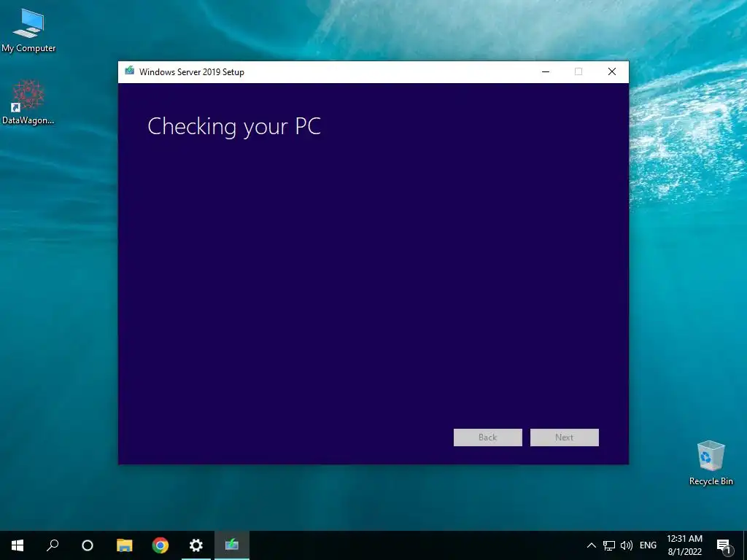Show hidden tray icons chevron
Viewport: 747px width, 560px height.
pyautogui.click(x=591, y=545)
